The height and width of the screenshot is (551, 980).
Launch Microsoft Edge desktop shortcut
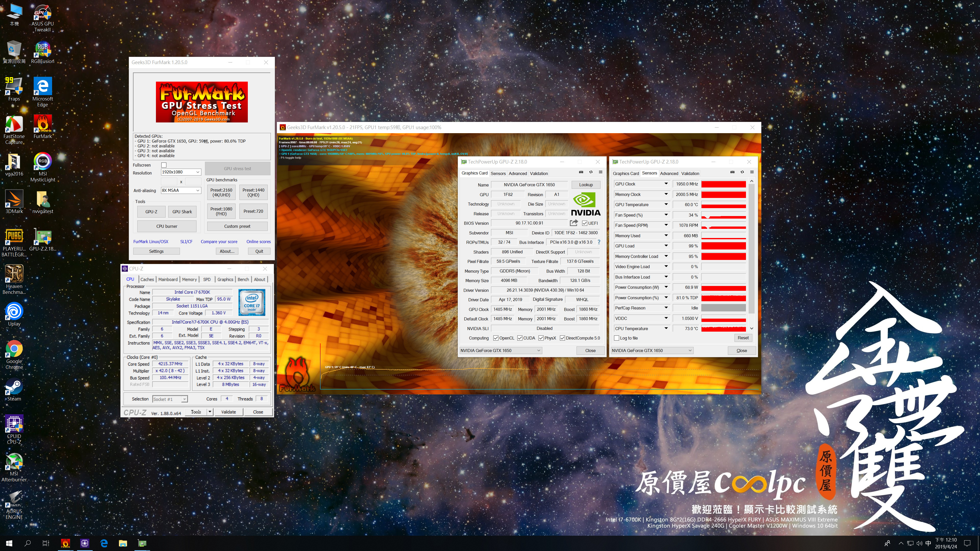click(x=43, y=92)
